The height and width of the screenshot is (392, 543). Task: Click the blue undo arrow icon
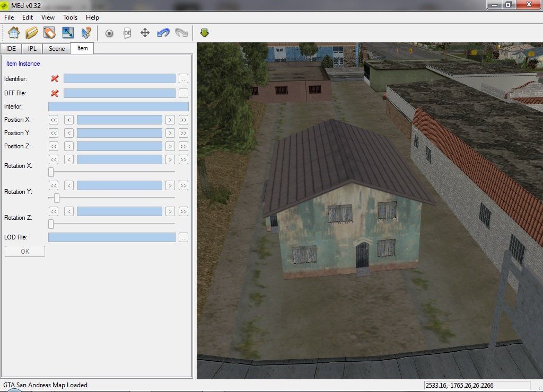pos(163,33)
